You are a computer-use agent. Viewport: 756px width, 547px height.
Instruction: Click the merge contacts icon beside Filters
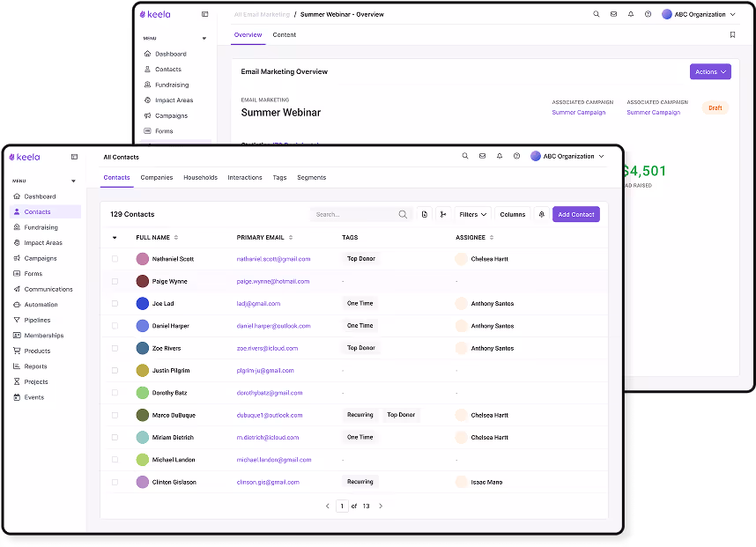pyautogui.click(x=443, y=214)
